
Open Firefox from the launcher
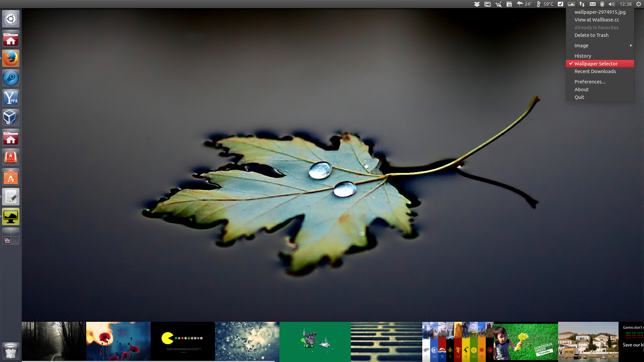click(x=10, y=58)
